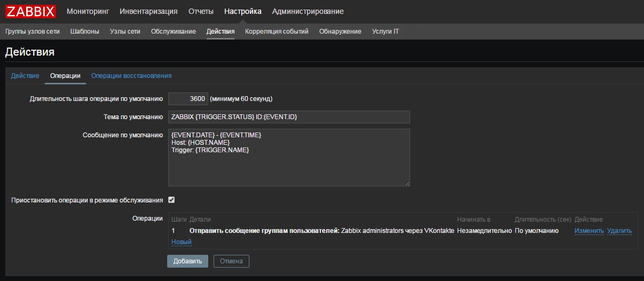The width and height of the screenshot is (644, 281).
Task: Toggle Приостановить операции в режиме обслуживания checkbox
Action: (x=171, y=200)
